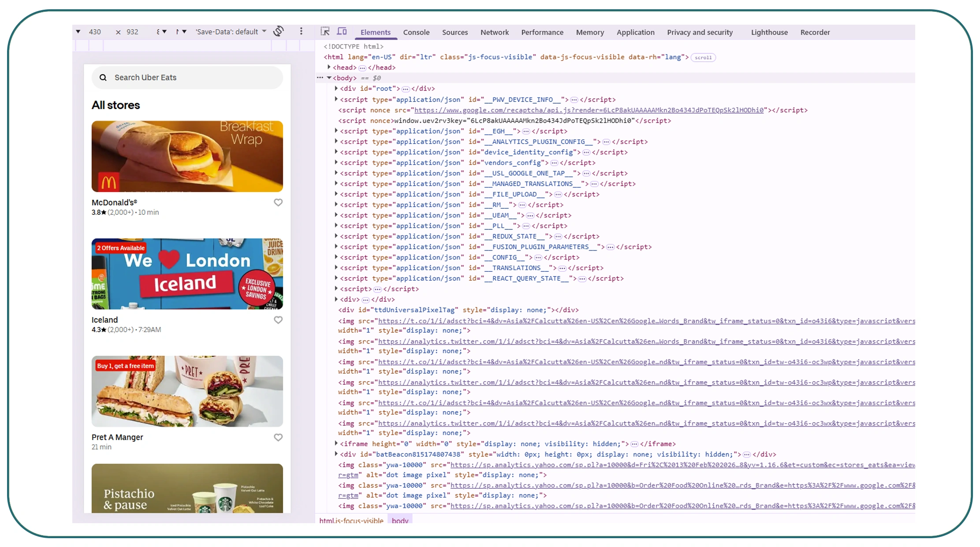The width and height of the screenshot is (980, 547).
Task: Select body in the breadcrumb bar
Action: 400,520
